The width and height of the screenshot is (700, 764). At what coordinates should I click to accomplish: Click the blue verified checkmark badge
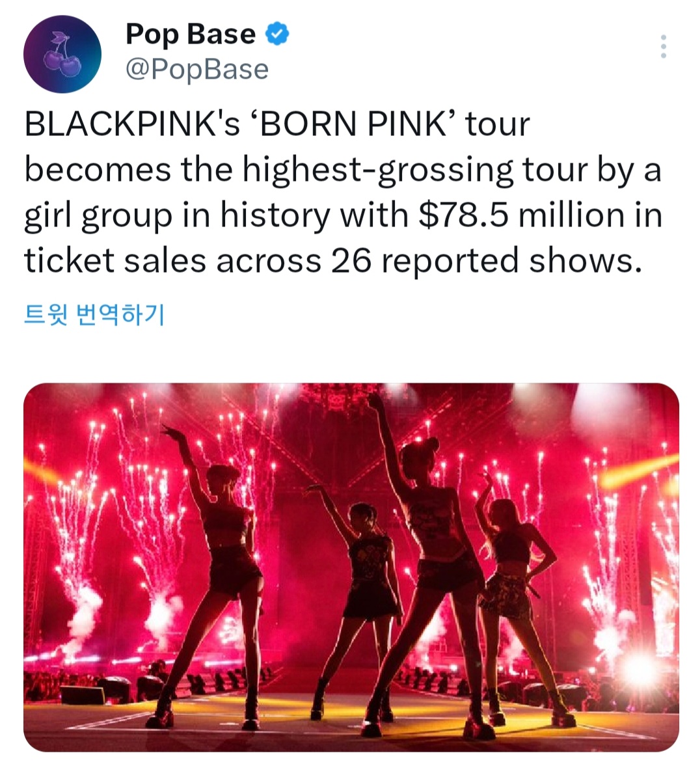tap(277, 34)
